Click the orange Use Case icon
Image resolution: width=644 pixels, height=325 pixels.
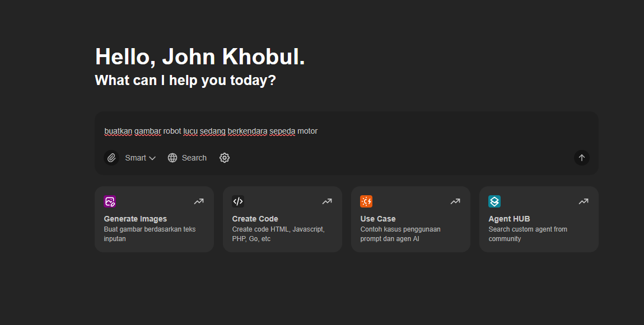pos(366,201)
